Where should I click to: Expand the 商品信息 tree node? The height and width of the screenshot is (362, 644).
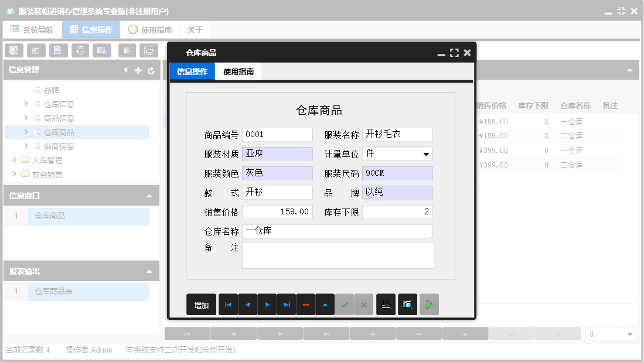point(25,118)
